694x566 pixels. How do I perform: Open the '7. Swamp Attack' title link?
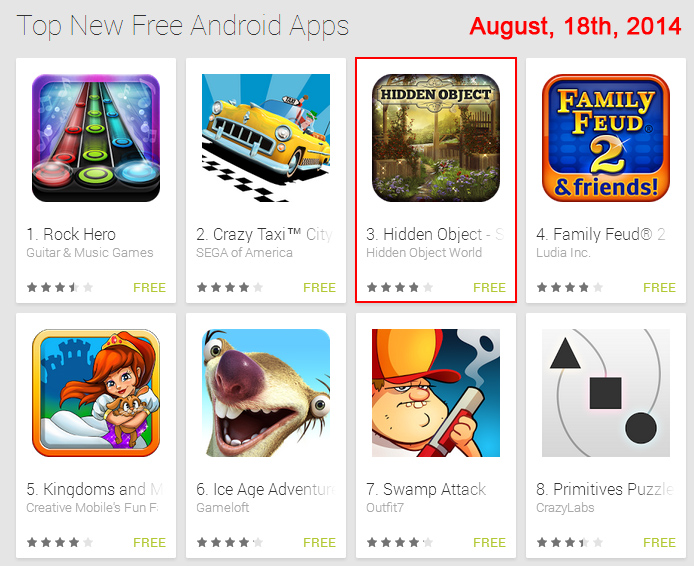tap(426, 489)
